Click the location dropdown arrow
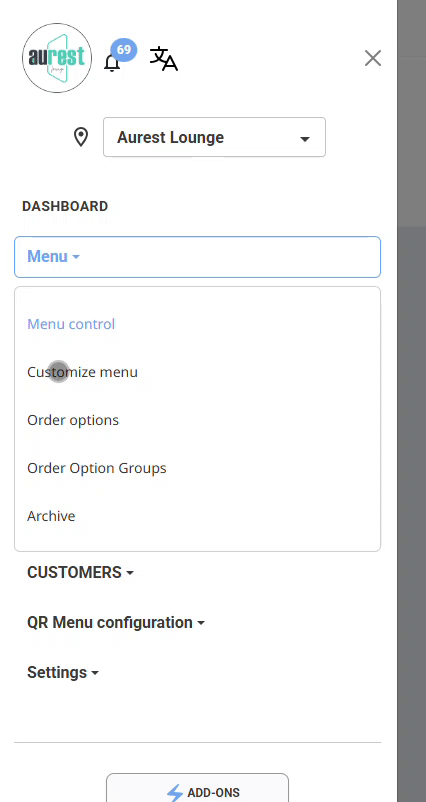This screenshot has height=802, width=426. 305,139
